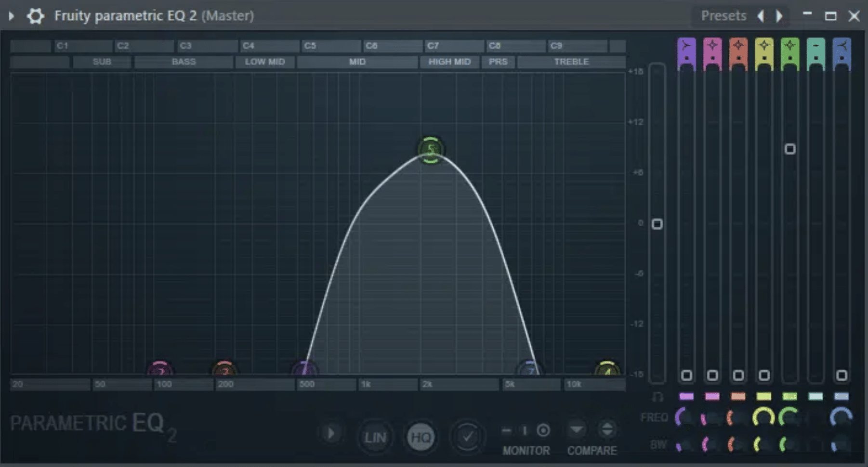Click band 2 pink level slider handle

tap(712, 375)
